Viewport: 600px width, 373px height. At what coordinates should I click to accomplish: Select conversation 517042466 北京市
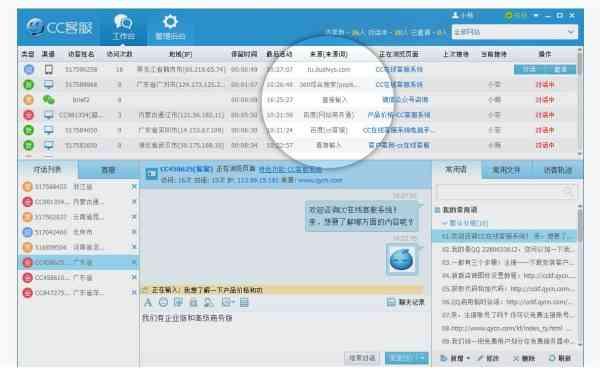(78, 232)
